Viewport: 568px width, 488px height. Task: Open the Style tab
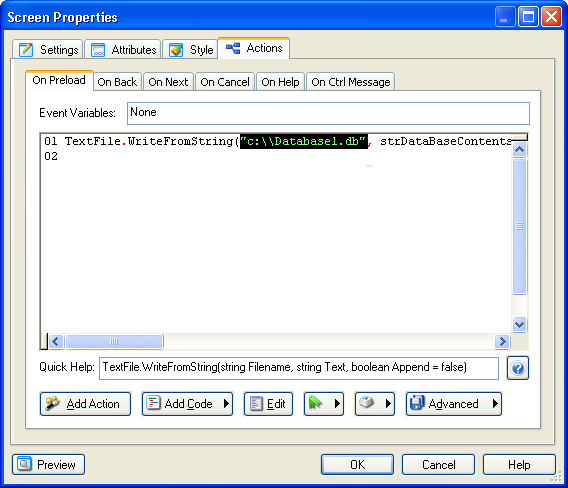[x=190, y=49]
